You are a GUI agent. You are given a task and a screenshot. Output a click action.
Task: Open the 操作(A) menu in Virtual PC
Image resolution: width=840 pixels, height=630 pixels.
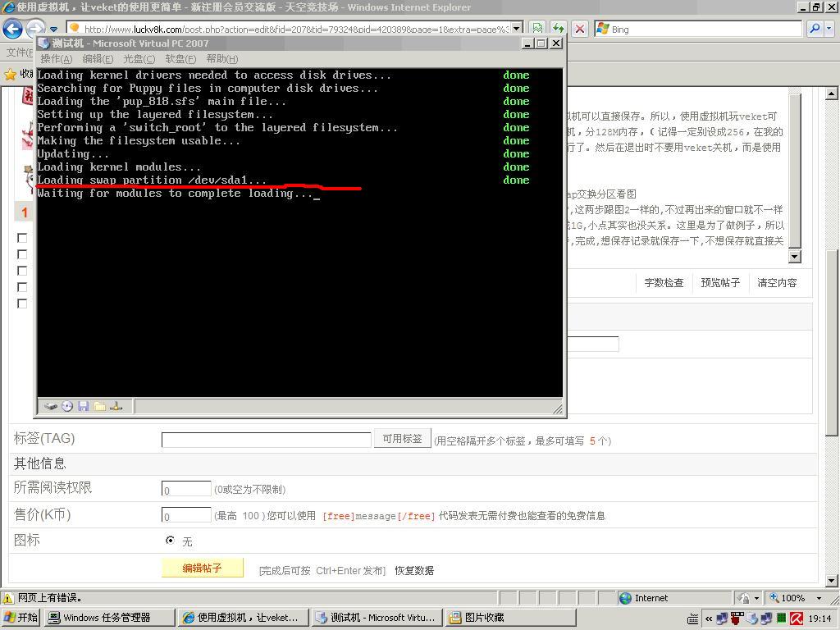pyautogui.click(x=57, y=59)
